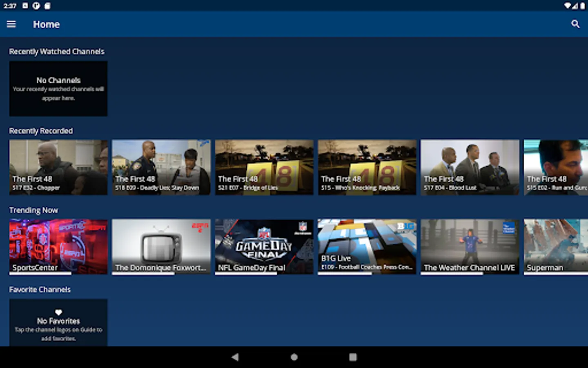Watch The Weather Channel LIVE
588x368 pixels.
click(470, 247)
